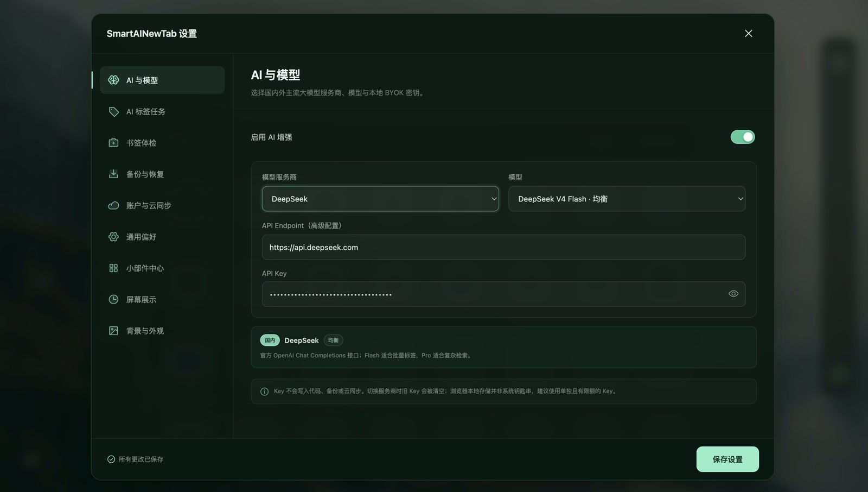Click the 官方 OpenAI Chat Completions description

click(x=367, y=356)
